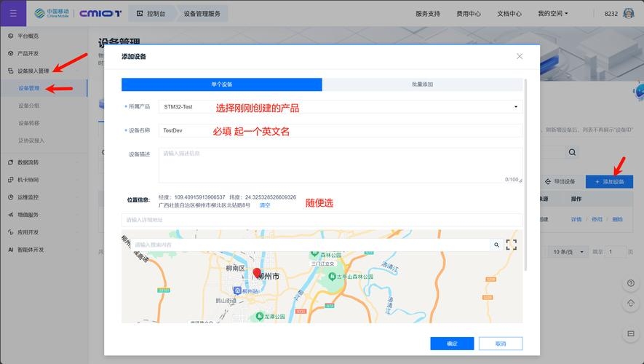The image size is (644, 364).
Task: Close the 添加设备 dialog
Action: click(520, 56)
